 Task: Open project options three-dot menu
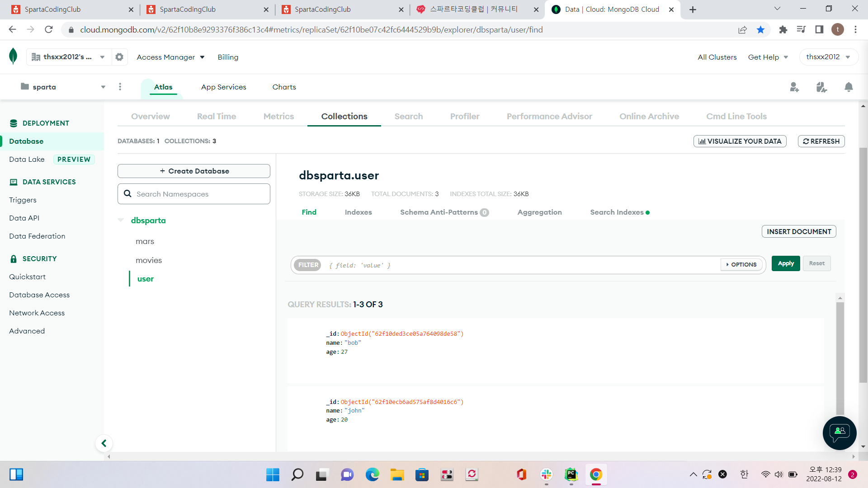120,87
